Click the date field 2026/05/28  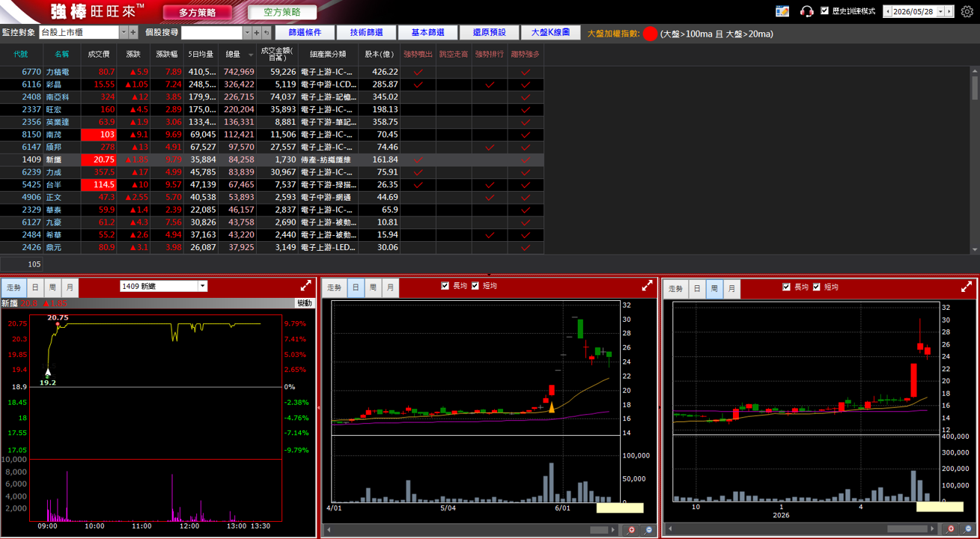pyautogui.click(x=914, y=11)
